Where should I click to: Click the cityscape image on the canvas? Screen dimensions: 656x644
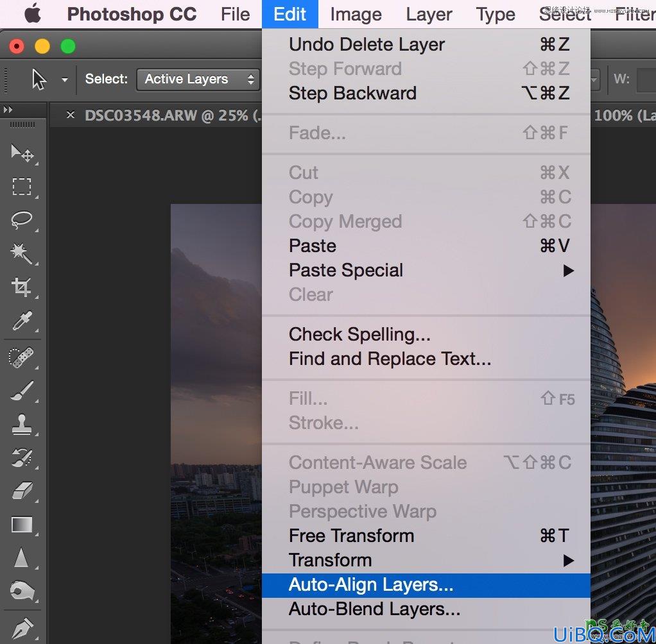(216, 423)
